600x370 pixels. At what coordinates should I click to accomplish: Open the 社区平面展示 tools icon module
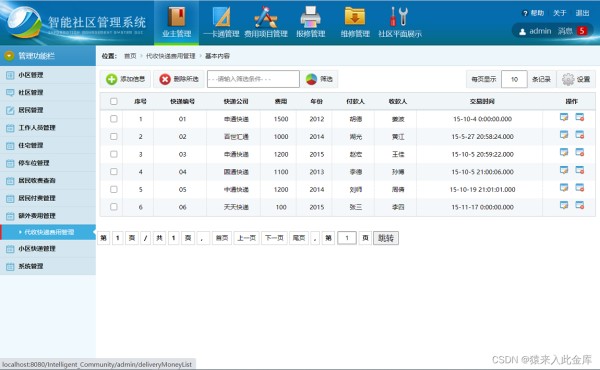(400, 23)
